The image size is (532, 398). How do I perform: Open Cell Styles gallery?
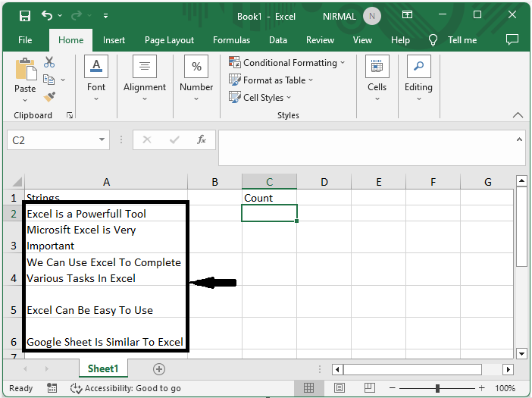pyautogui.click(x=260, y=97)
